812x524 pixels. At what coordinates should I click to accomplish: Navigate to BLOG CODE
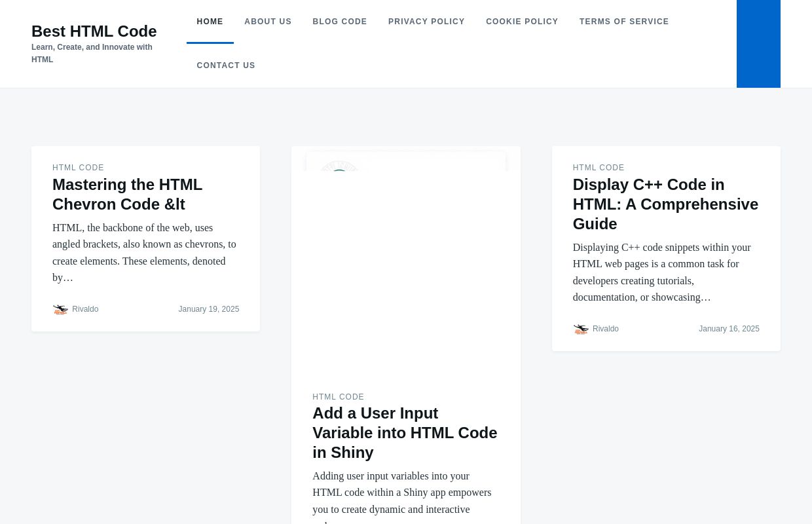tap(340, 22)
